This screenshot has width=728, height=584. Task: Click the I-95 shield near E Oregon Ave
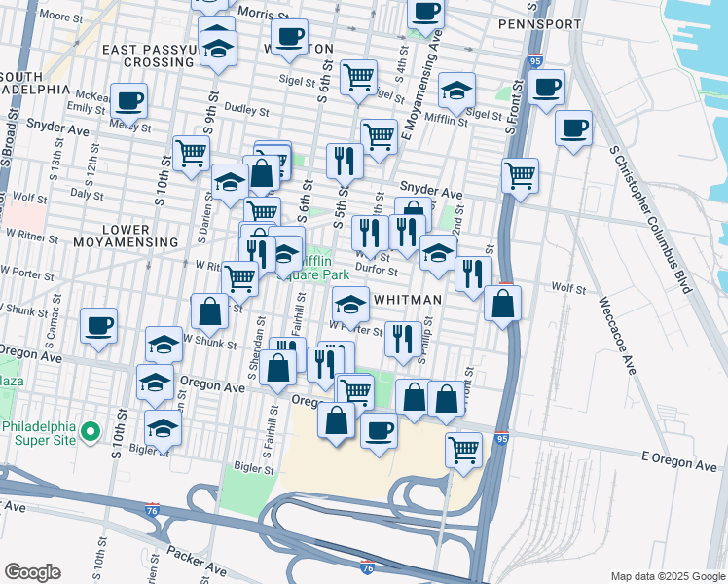pyautogui.click(x=501, y=438)
